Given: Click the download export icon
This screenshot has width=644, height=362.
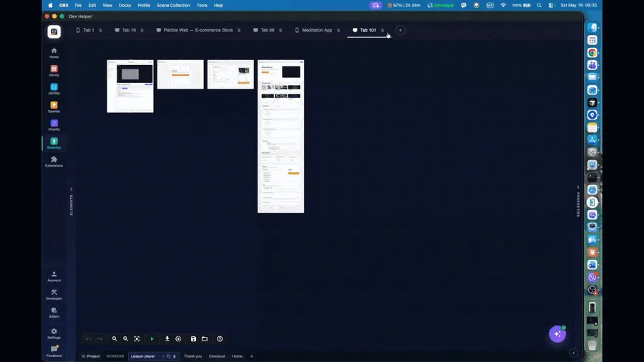Looking at the screenshot, I should point(167,339).
